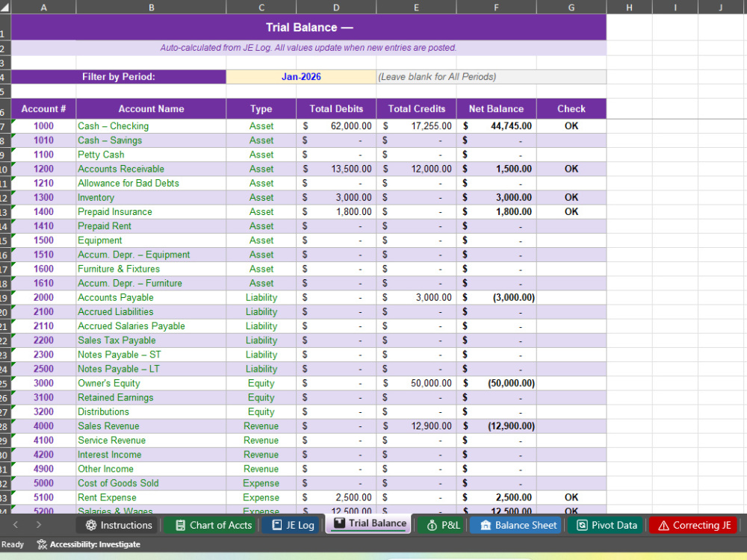Click the gear icon on Instructions tab
The image size is (747, 560).
pos(91,525)
